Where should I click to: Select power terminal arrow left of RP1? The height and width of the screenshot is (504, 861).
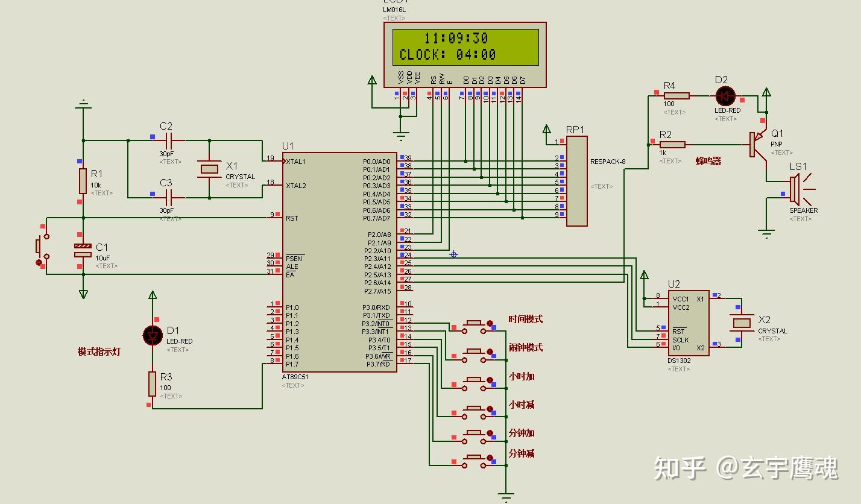tap(546, 129)
